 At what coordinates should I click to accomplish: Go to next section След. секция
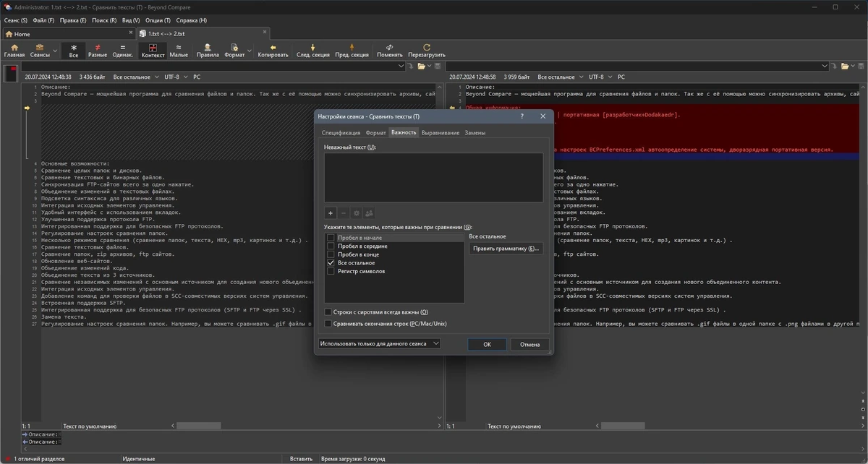point(312,51)
